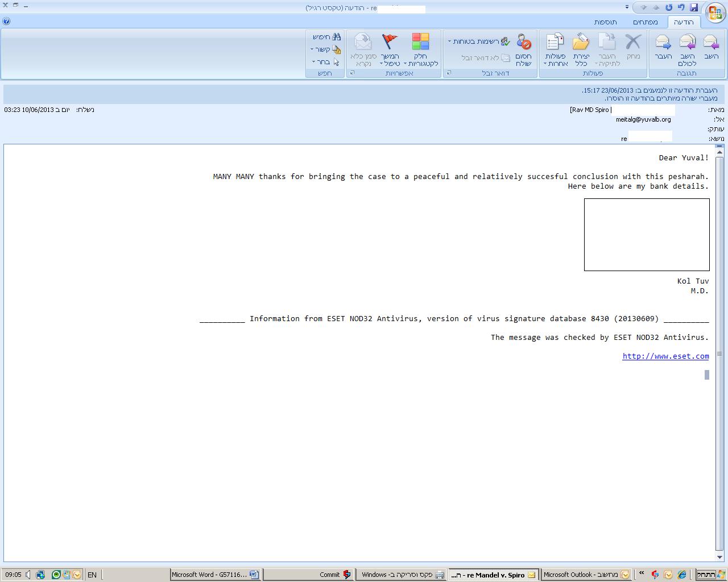Click the message body scrollbar down arrow
The image size is (728, 582).
pyautogui.click(x=719, y=557)
